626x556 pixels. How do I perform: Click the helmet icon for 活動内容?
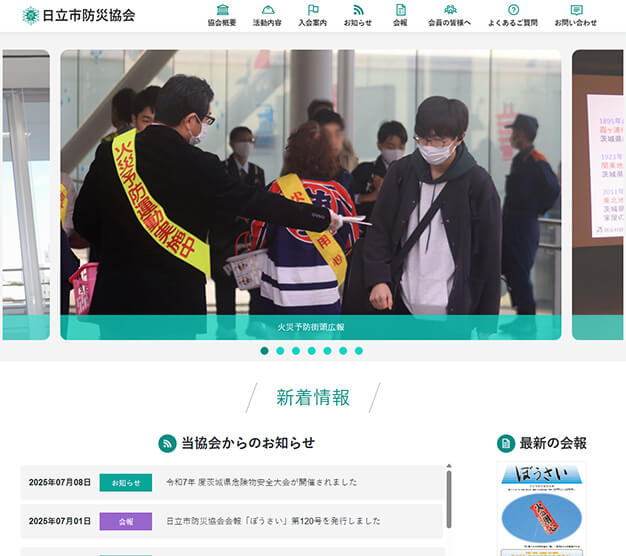coord(267,10)
